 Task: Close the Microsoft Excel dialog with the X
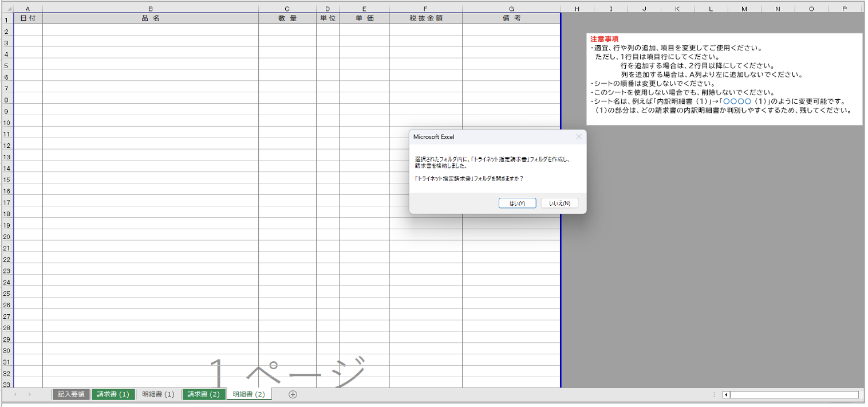click(578, 137)
